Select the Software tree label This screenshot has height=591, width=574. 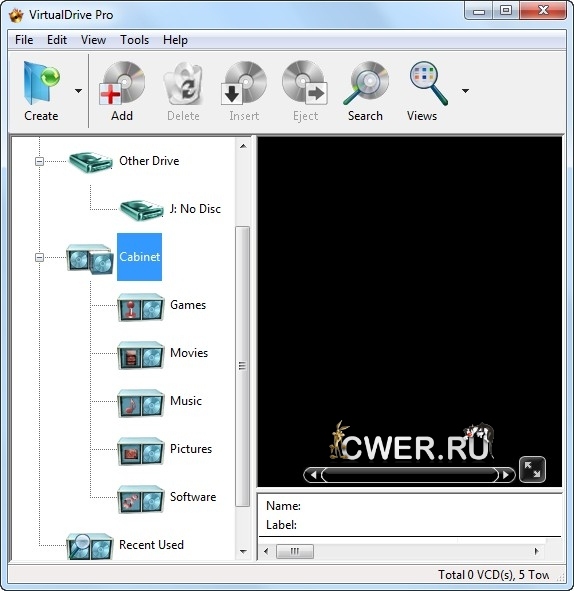coord(193,496)
